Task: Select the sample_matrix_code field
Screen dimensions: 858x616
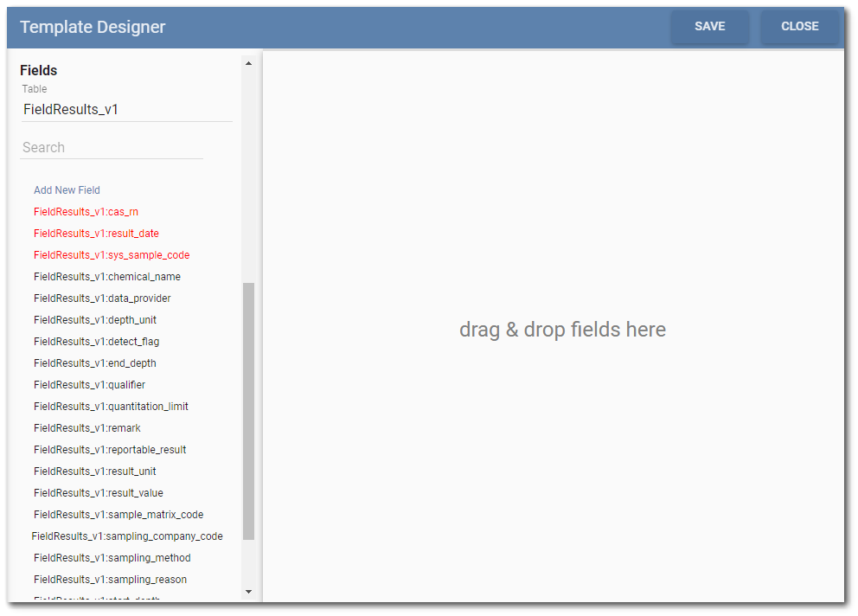Action: click(x=118, y=514)
